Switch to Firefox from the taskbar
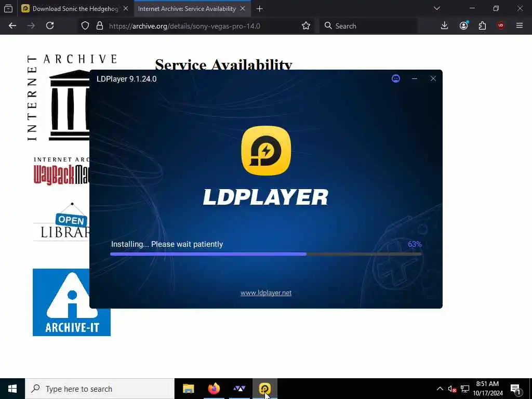The height and width of the screenshot is (399, 532). tap(214, 389)
